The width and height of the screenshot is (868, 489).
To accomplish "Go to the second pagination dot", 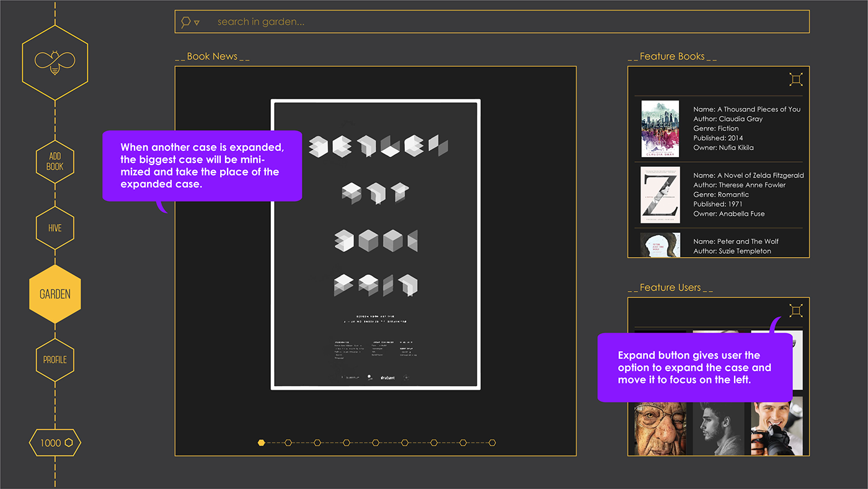I will click(288, 442).
